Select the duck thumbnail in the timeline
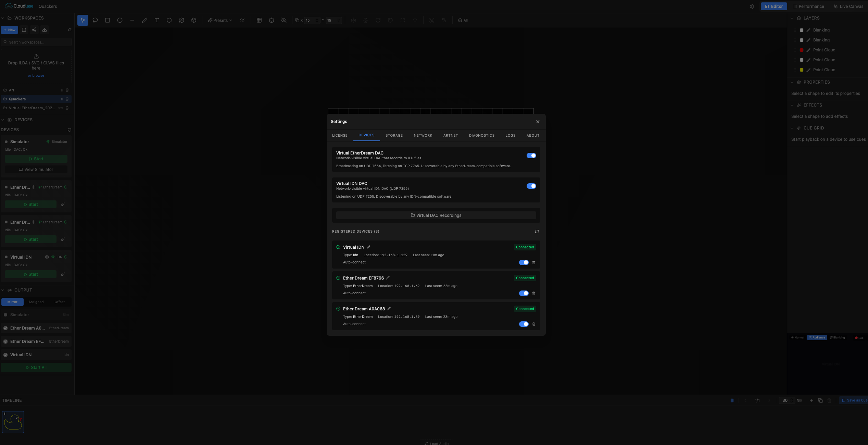 [x=13, y=422]
